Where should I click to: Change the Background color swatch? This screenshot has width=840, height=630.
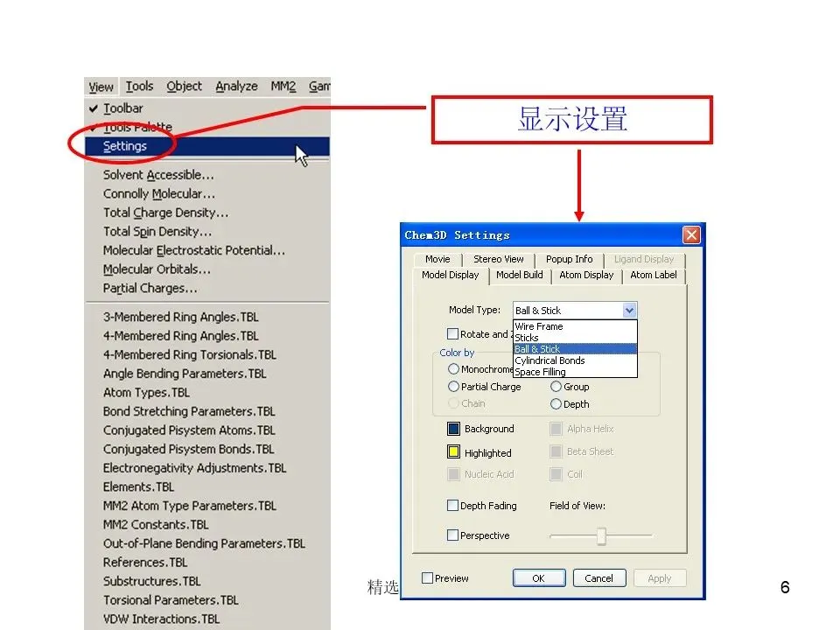click(x=453, y=429)
